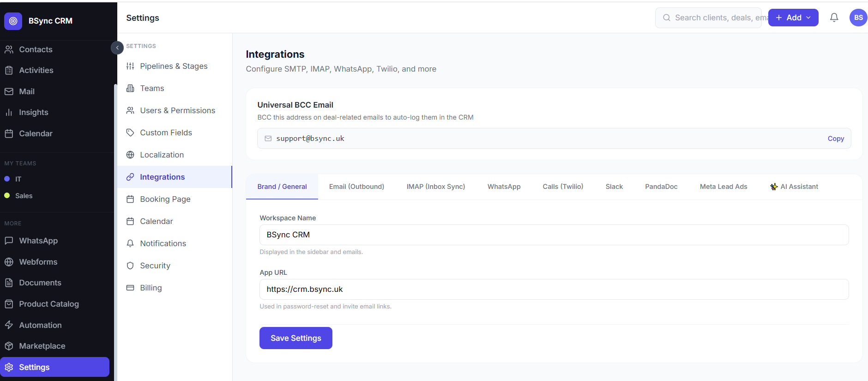
Task: Open the Calendar settings menu item
Action: tap(175, 221)
